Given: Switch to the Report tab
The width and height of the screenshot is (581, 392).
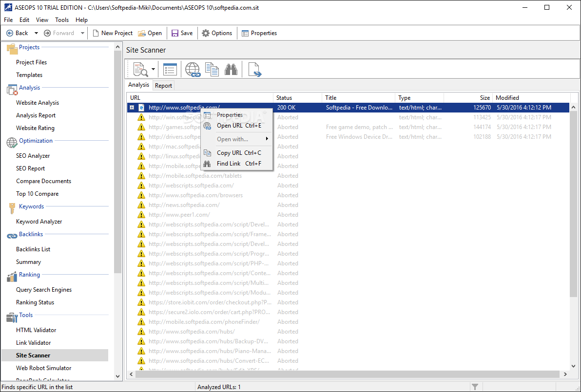Looking at the screenshot, I should tap(163, 86).
